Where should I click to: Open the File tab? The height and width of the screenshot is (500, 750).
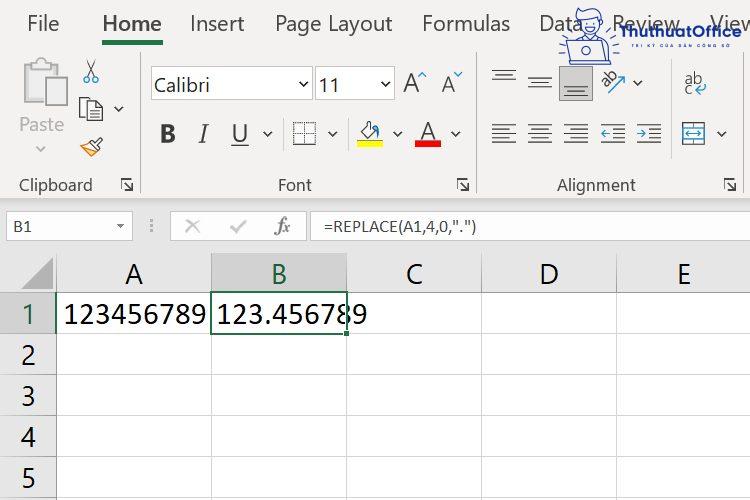[x=43, y=23]
